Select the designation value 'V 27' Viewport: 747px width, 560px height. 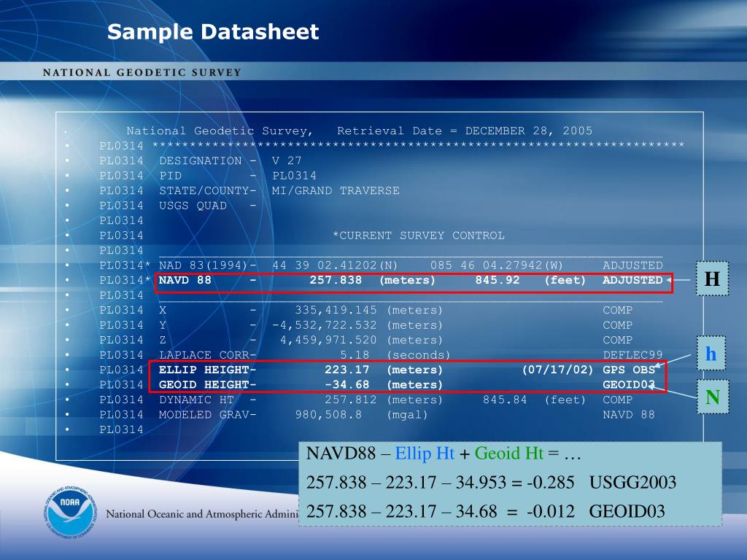click(x=286, y=161)
